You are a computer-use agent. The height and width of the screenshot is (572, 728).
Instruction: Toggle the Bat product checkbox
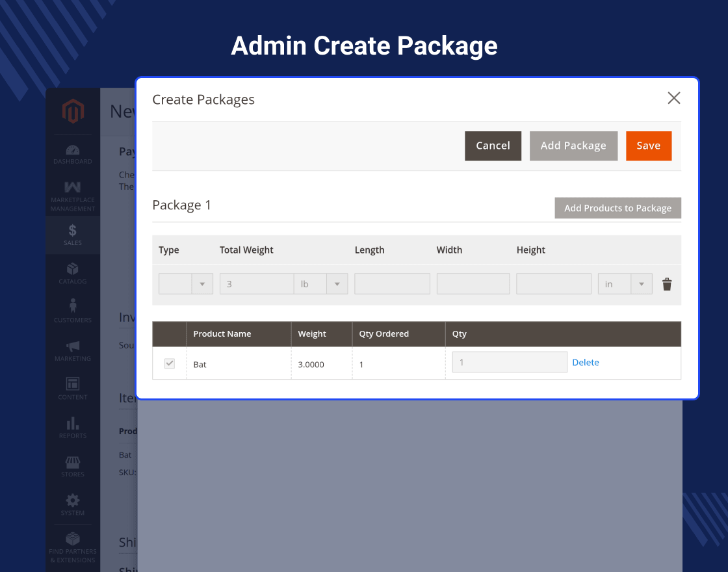coord(170,363)
